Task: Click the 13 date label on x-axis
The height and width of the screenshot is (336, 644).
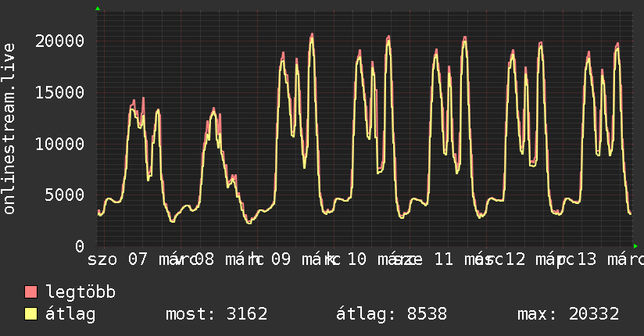Action: click(586, 259)
